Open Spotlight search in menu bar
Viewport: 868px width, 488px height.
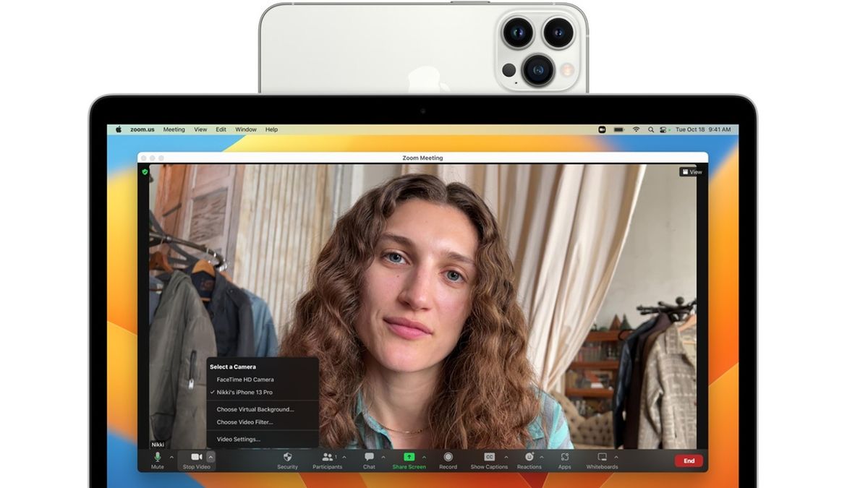(651, 129)
